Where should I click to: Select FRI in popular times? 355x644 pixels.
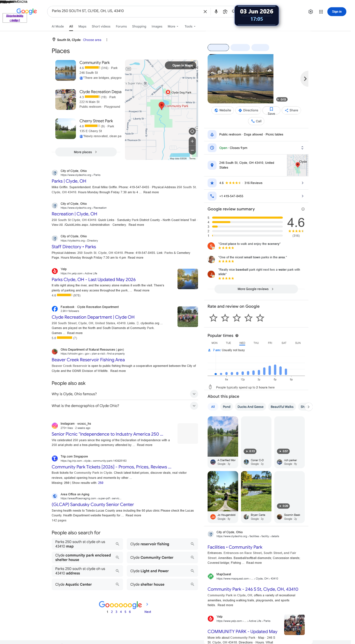pyautogui.click(x=270, y=343)
